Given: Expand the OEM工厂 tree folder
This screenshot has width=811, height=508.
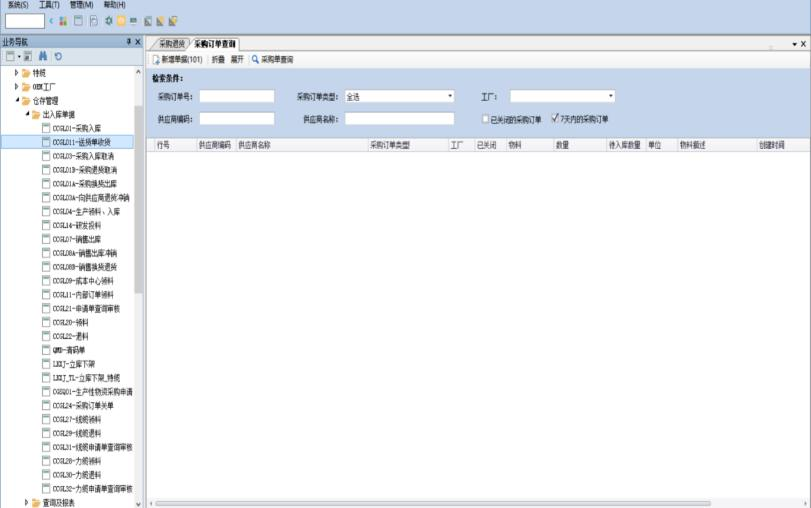Looking at the screenshot, I should pyautogui.click(x=16, y=87).
